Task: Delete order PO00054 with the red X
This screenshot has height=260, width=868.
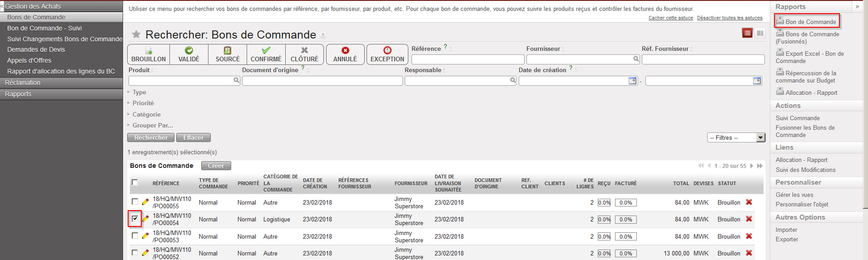Action: [749, 219]
